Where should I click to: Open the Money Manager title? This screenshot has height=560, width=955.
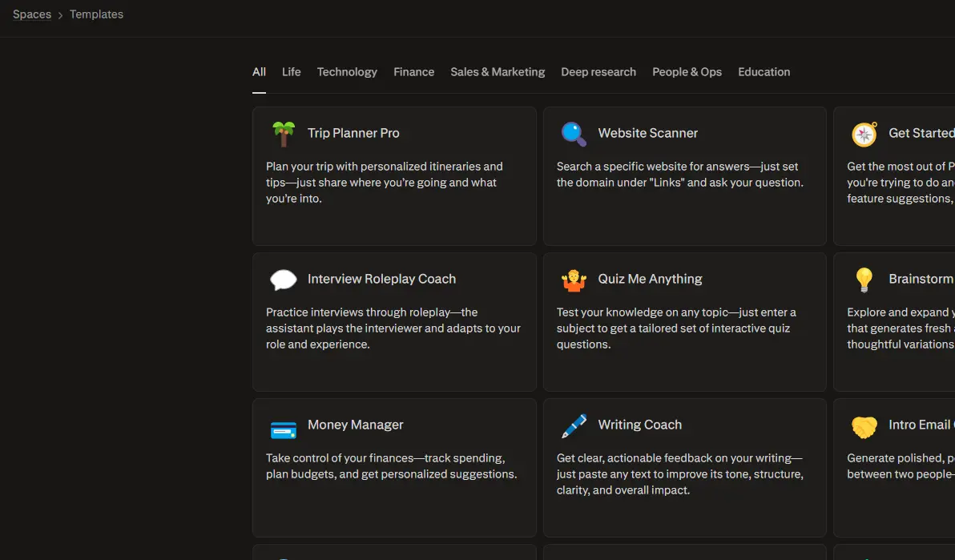point(355,425)
